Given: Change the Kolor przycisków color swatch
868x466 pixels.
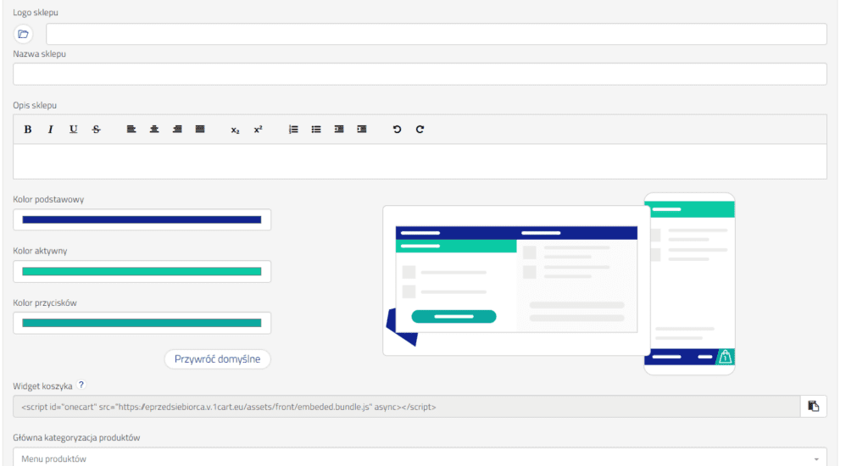Looking at the screenshot, I should tap(142, 323).
